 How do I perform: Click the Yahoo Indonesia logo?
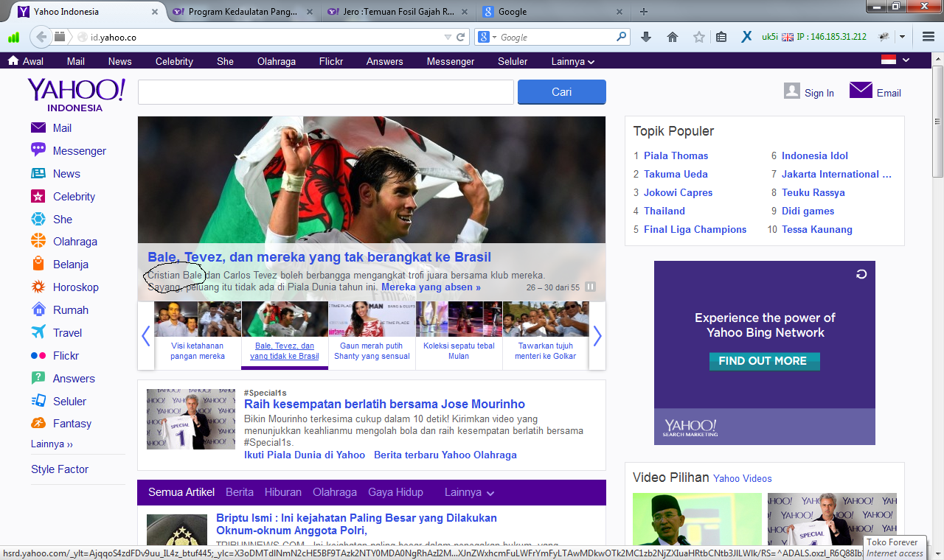pyautogui.click(x=75, y=95)
